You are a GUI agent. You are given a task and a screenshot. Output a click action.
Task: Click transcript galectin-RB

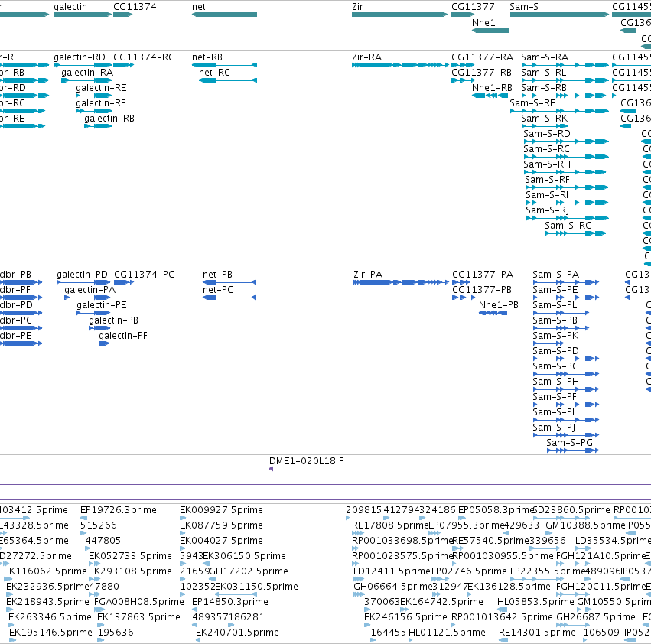point(98,126)
